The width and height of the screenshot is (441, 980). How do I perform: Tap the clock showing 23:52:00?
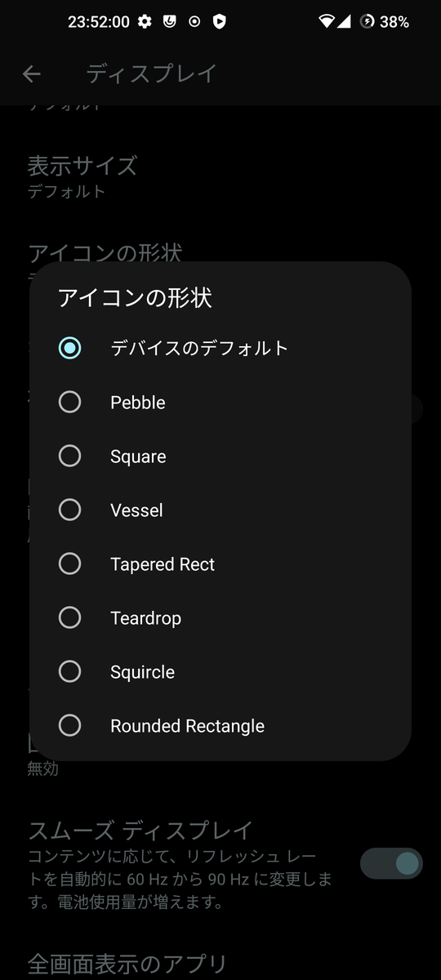point(98,22)
